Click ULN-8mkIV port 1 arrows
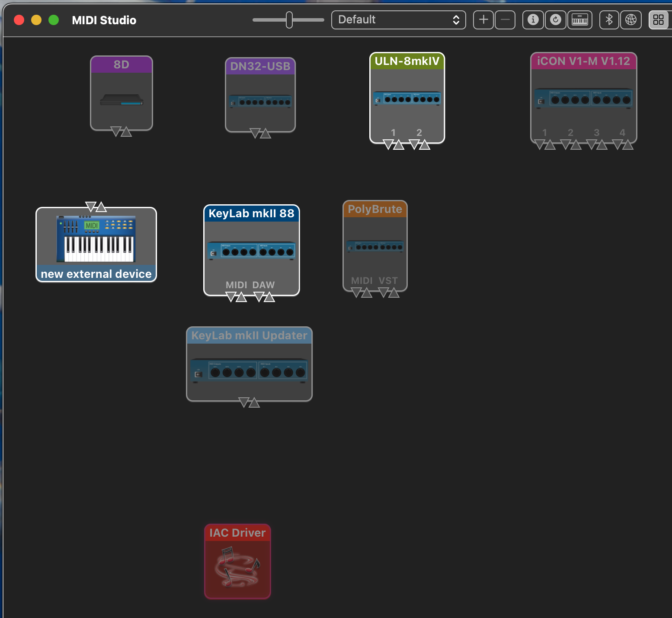 (394, 145)
